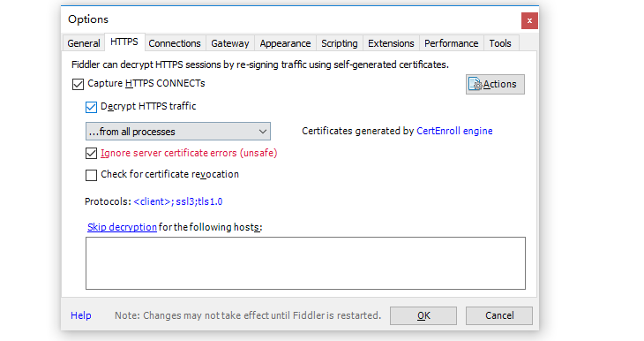The width and height of the screenshot is (644, 341).
Task: Select the Gateway tab
Action: tap(230, 43)
